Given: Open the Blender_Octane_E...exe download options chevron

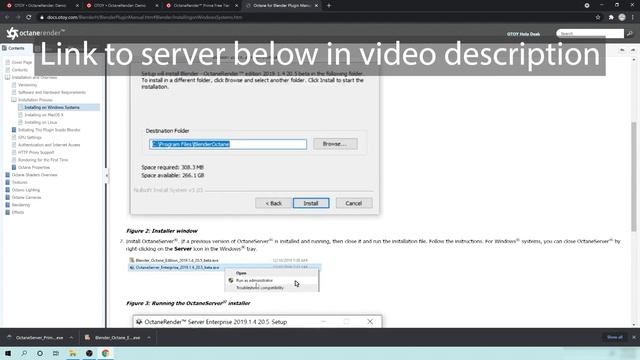Looking at the screenshot, I should point(149,338).
